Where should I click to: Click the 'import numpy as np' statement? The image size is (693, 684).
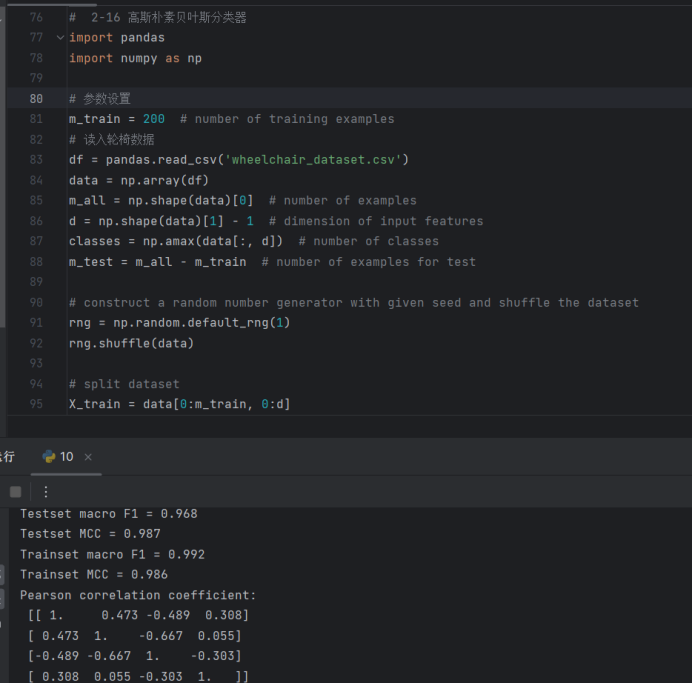pos(135,58)
